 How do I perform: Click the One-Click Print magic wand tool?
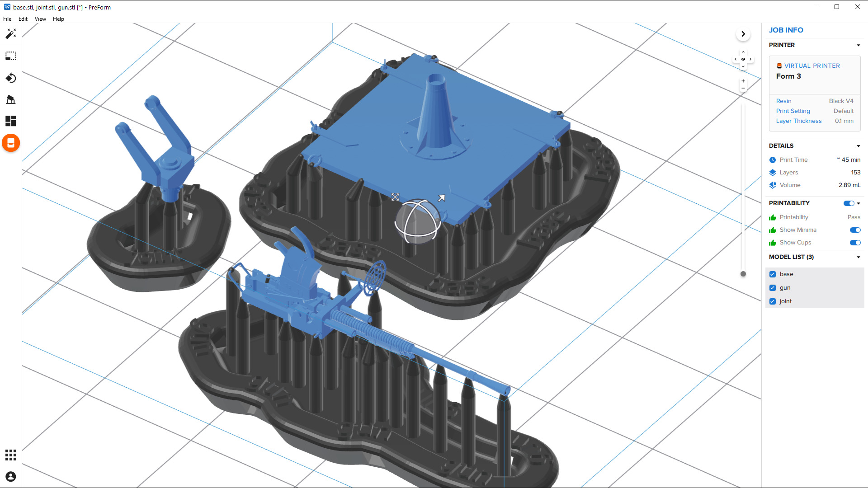11,34
